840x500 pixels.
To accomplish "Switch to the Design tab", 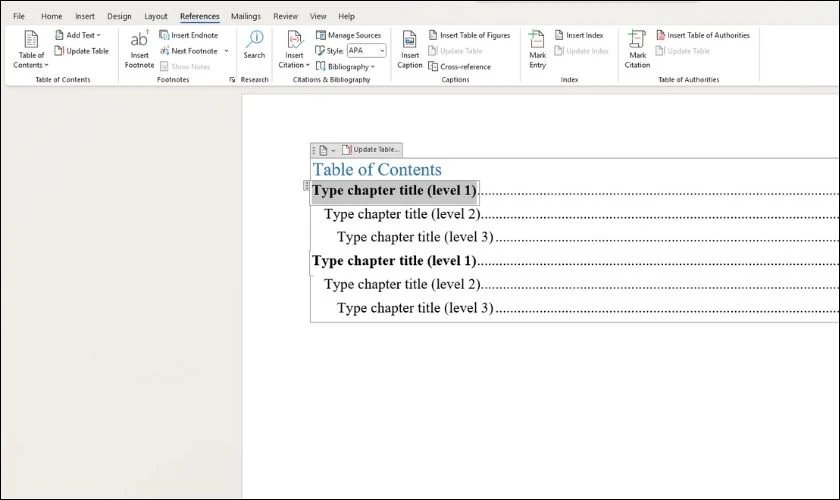I will [x=119, y=16].
